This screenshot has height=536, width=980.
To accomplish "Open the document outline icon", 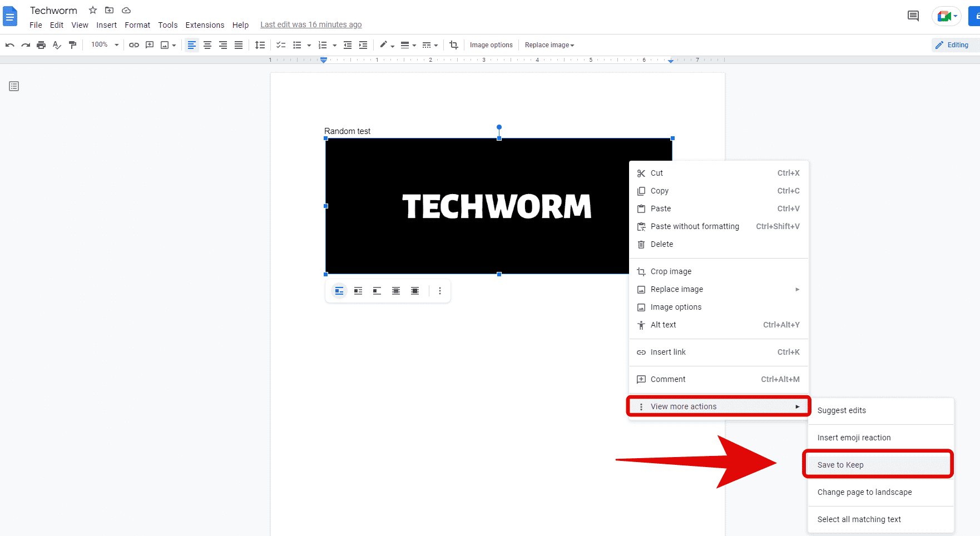I will coord(14,86).
